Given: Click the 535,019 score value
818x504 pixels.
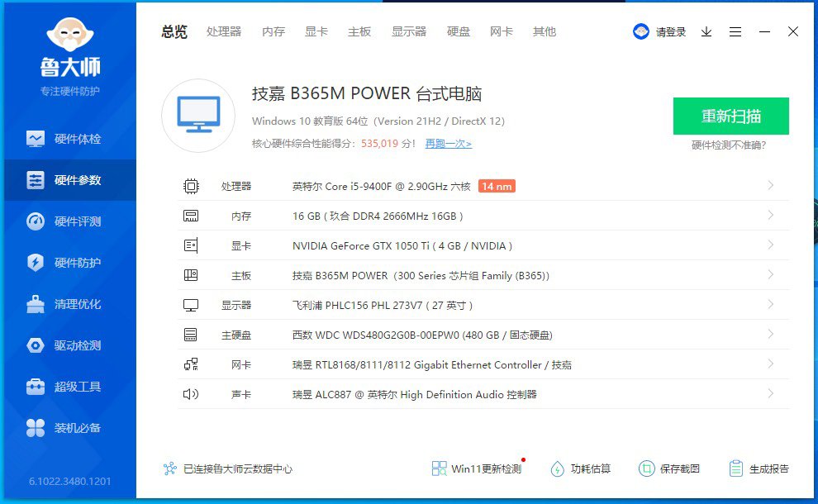Looking at the screenshot, I should [379, 144].
